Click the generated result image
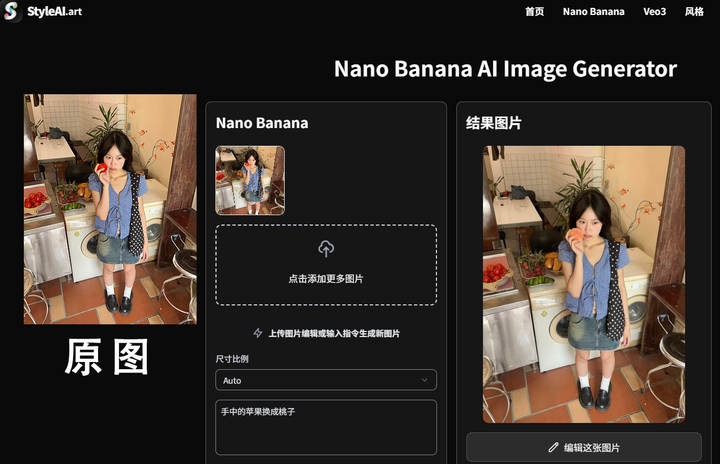720x464 pixels. point(584,284)
